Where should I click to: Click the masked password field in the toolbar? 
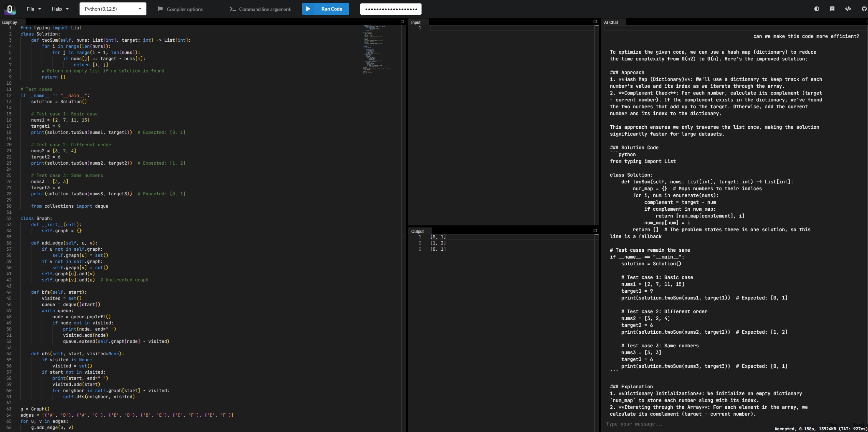click(x=391, y=9)
